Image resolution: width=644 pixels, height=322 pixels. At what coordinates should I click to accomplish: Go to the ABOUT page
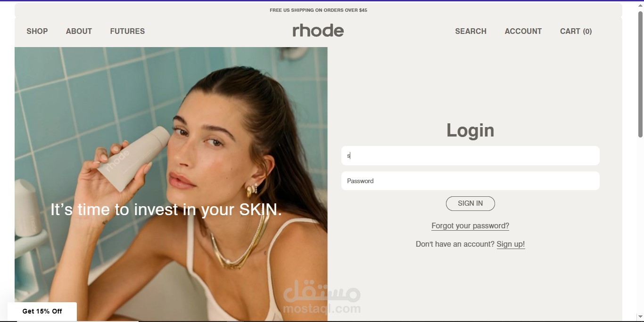(79, 31)
